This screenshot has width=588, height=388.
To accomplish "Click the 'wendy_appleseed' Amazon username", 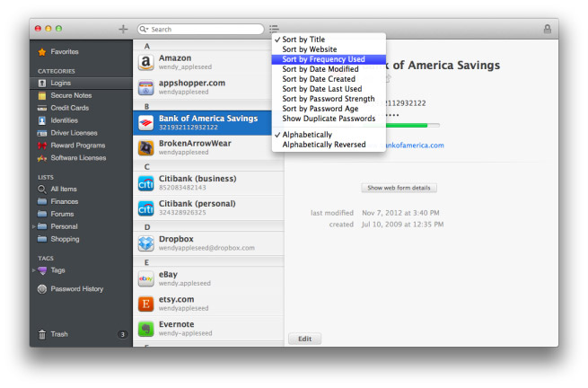I will pyautogui.click(x=185, y=67).
